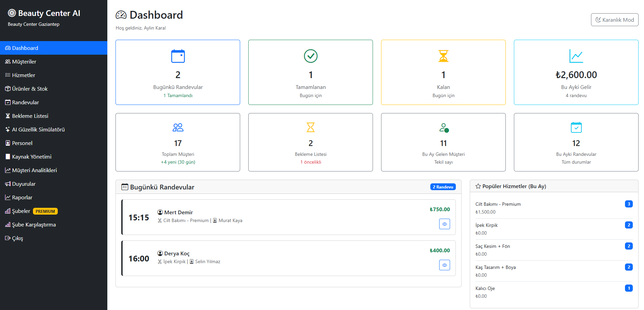Click the Bekleme Listesi hourglass card icon
The width and height of the screenshot is (644, 310).
tap(310, 127)
